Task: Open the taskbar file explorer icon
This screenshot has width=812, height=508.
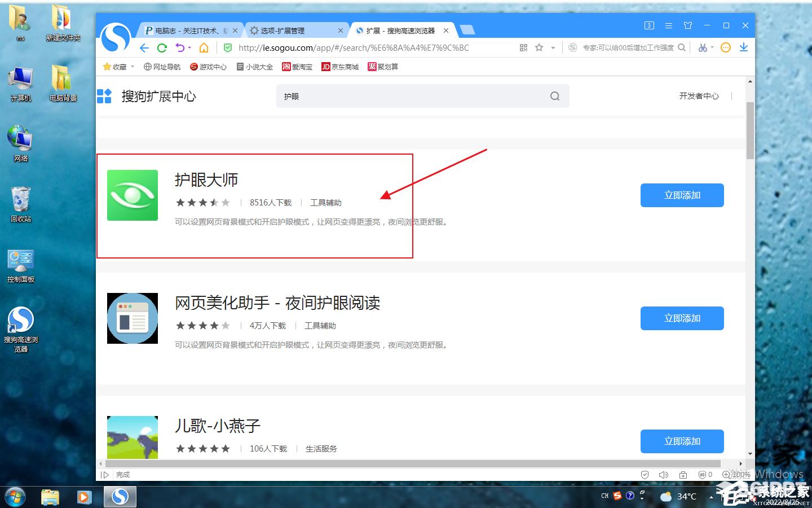Action: pos(50,497)
